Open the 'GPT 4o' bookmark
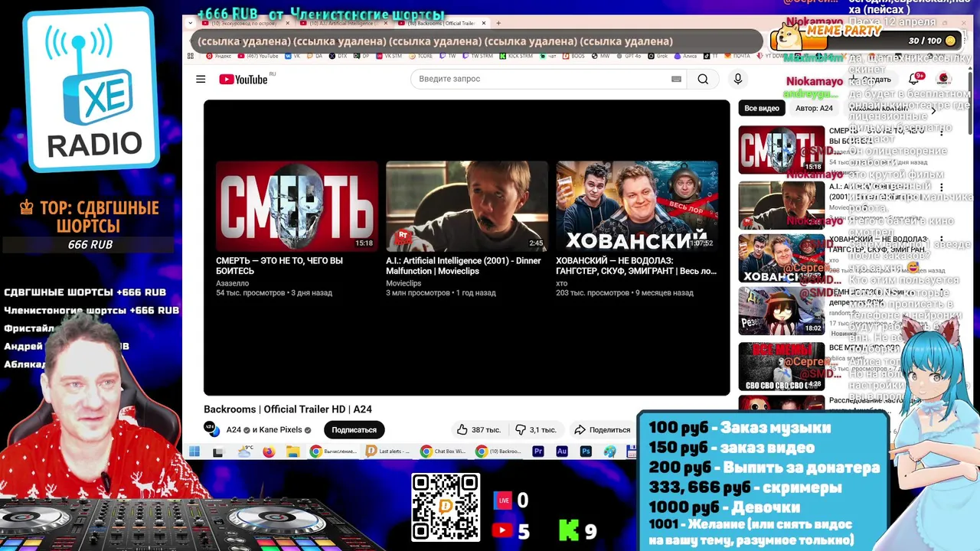Image resolution: width=980 pixels, height=551 pixels. pos(628,56)
